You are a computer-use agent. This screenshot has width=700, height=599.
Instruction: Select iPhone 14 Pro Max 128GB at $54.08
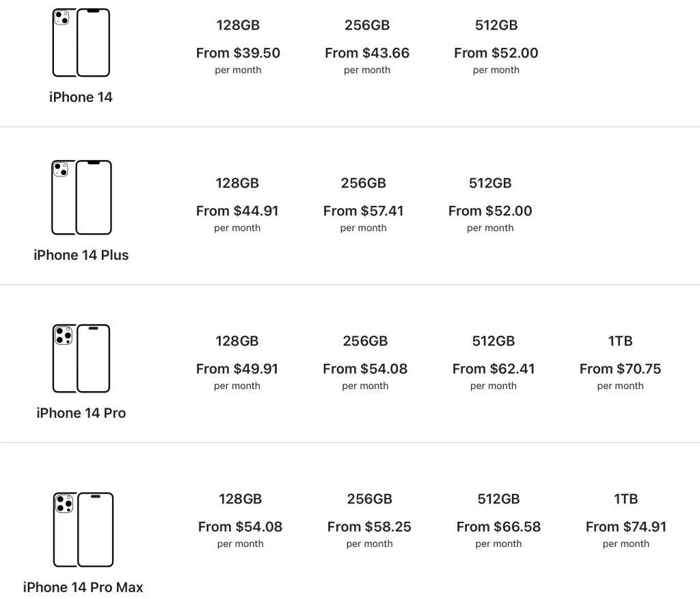click(x=240, y=520)
